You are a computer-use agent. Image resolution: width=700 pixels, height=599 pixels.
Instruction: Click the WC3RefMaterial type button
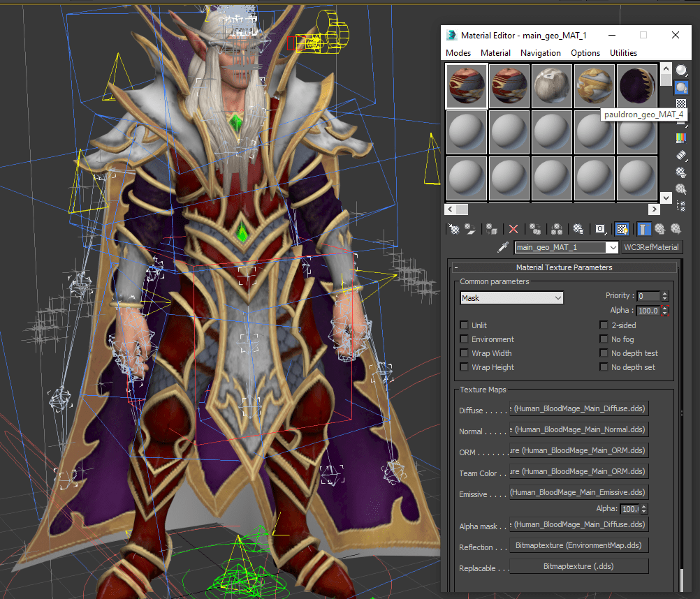click(651, 247)
